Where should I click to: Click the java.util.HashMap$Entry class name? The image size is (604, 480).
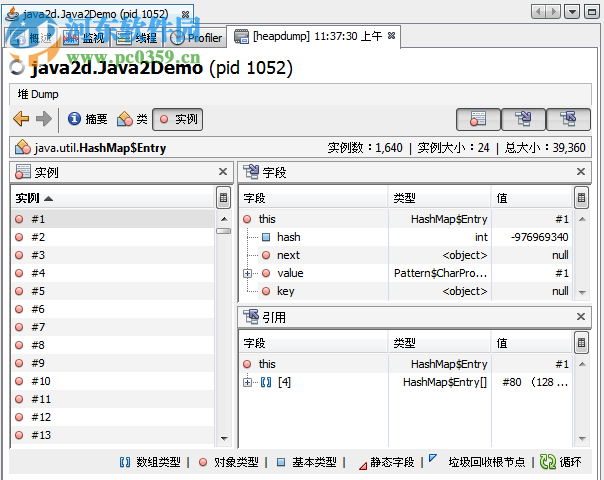[100, 148]
